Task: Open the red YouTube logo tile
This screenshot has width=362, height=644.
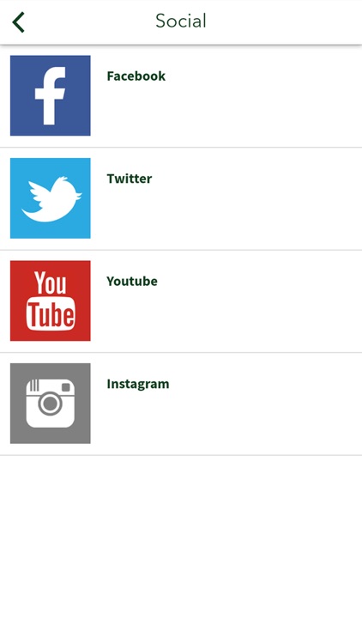Action: [51, 301]
